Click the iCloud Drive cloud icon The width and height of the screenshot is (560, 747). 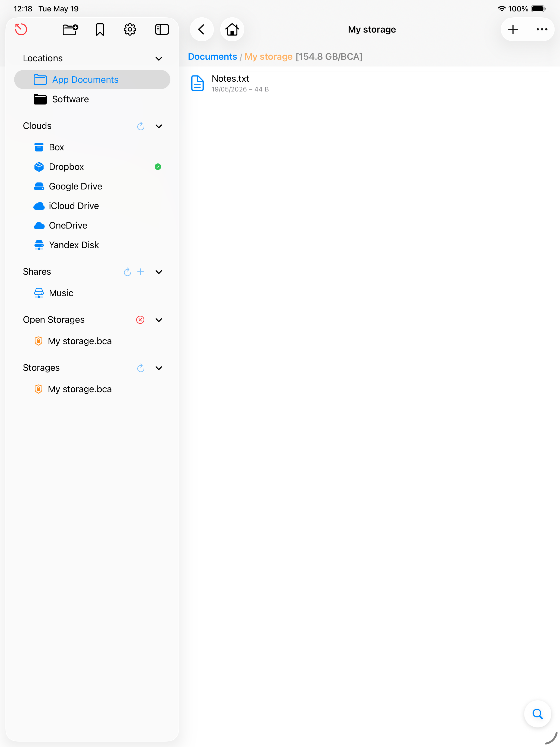click(x=39, y=206)
